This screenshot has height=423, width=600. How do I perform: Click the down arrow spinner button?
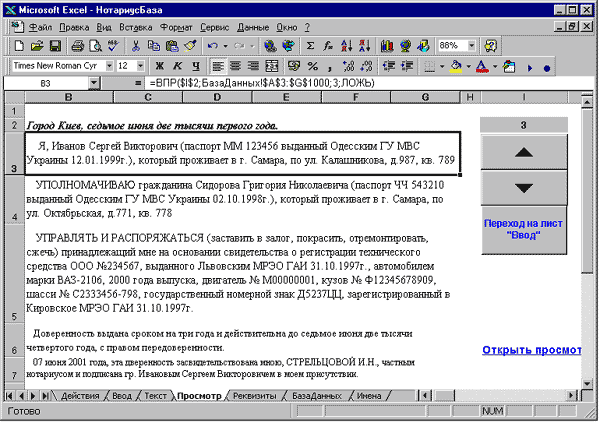(524, 188)
